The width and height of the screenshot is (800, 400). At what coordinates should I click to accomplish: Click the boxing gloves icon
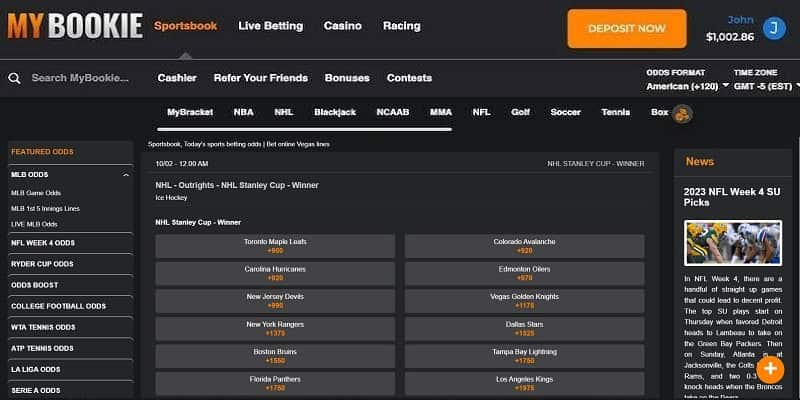[682, 114]
